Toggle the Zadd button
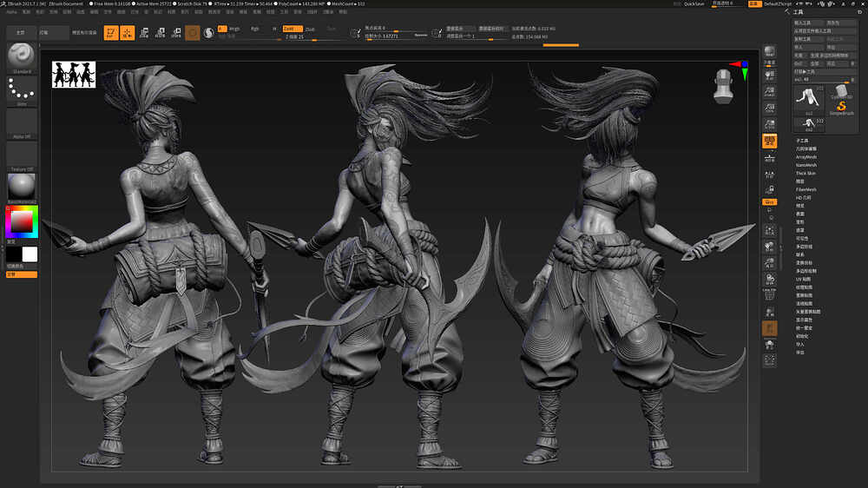 293,29
